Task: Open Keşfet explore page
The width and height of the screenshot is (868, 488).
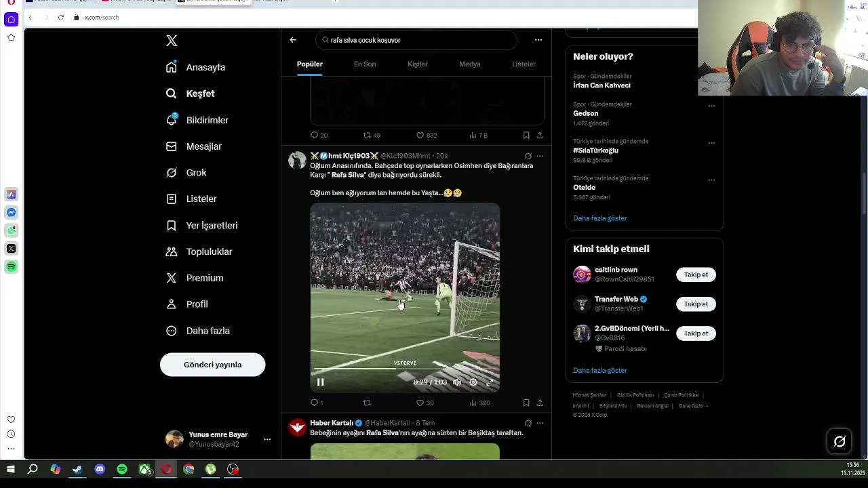Action: pos(191,94)
